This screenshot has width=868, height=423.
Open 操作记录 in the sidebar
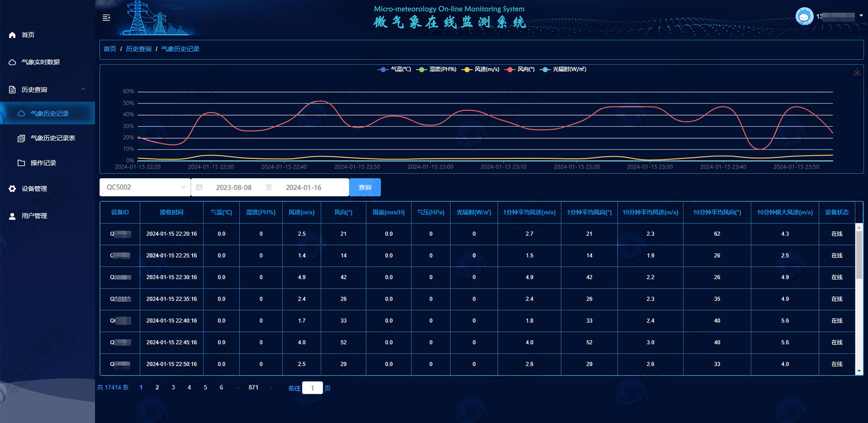coord(43,163)
